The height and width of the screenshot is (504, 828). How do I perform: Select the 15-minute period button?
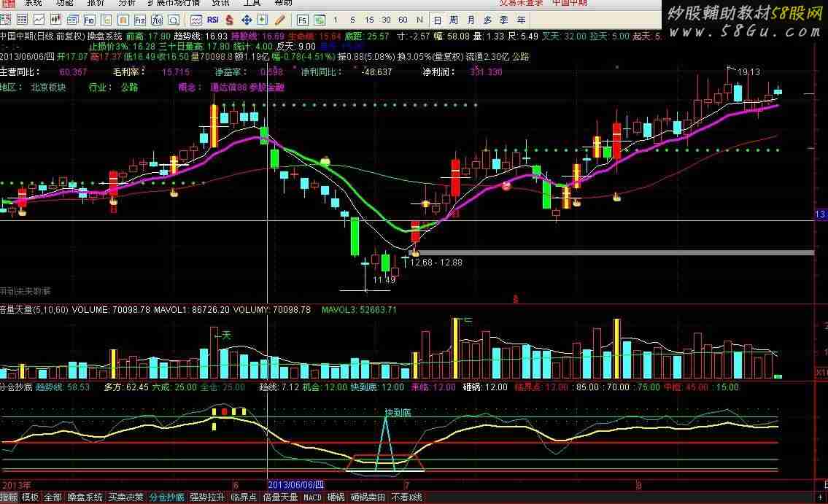click(369, 20)
